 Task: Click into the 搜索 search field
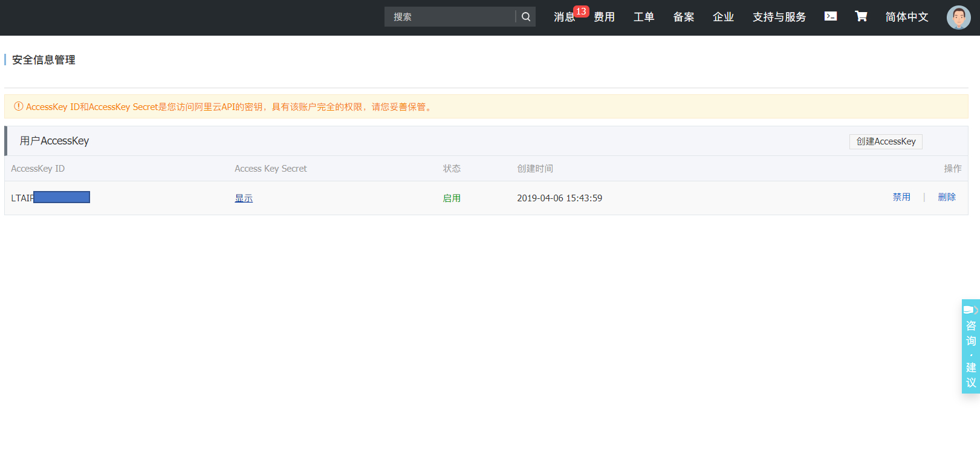(x=450, y=17)
